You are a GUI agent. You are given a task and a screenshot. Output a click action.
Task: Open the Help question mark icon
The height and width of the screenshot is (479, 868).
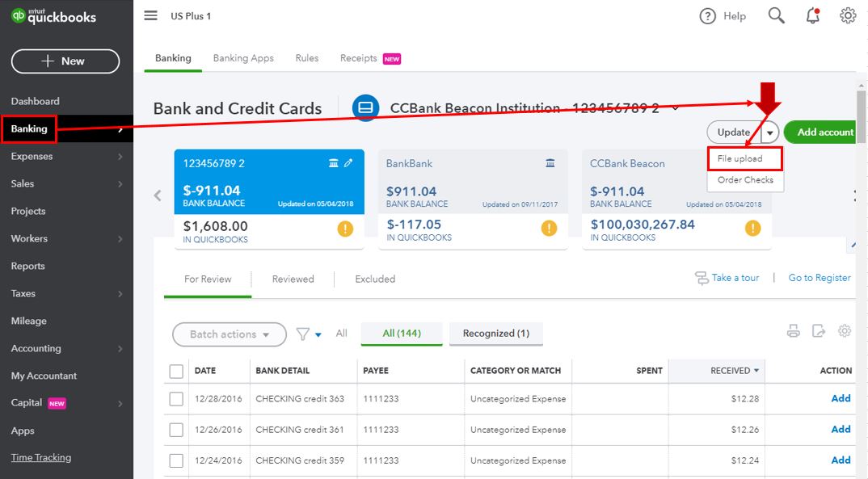point(707,16)
